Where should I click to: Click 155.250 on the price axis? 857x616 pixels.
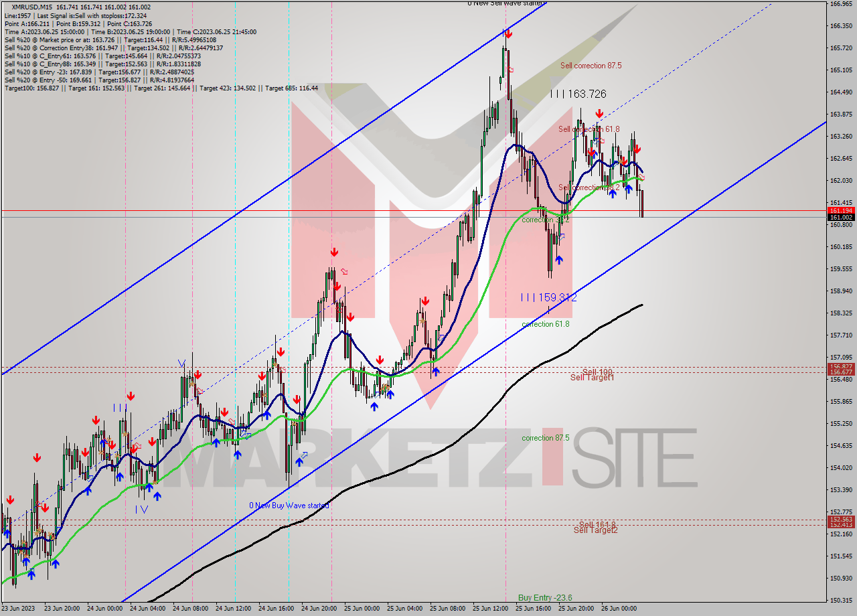(x=840, y=424)
